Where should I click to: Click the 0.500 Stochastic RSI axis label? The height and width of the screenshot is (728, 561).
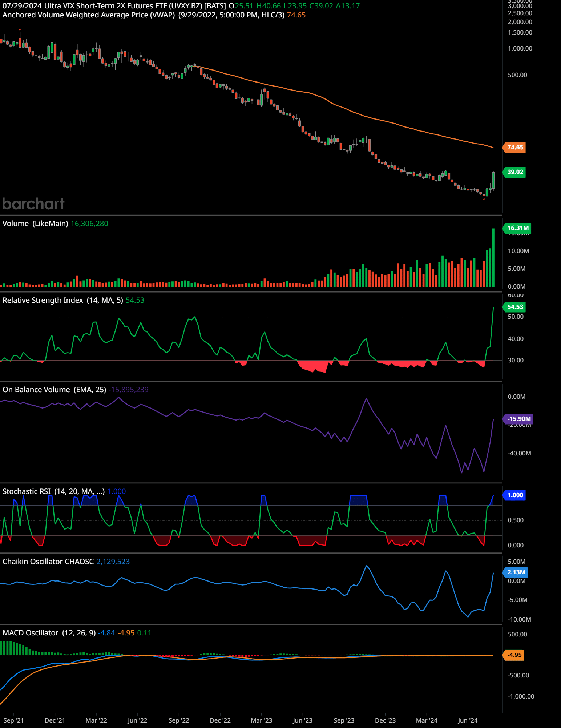click(x=516, y=520)
